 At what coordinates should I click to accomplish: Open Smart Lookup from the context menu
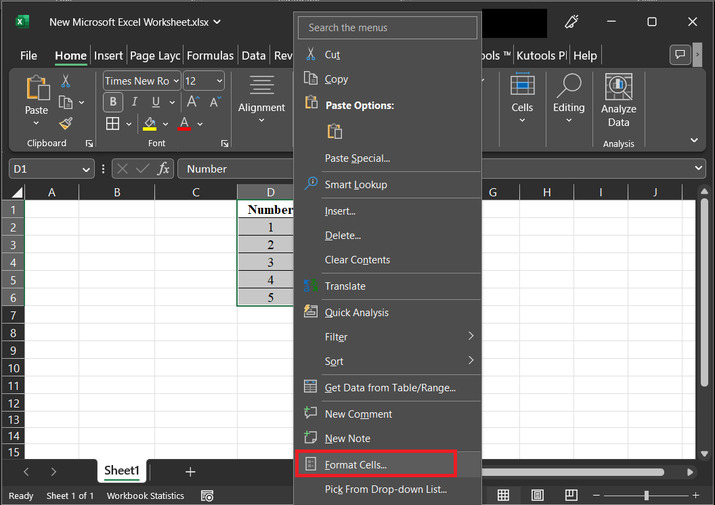tap(355, 185)
